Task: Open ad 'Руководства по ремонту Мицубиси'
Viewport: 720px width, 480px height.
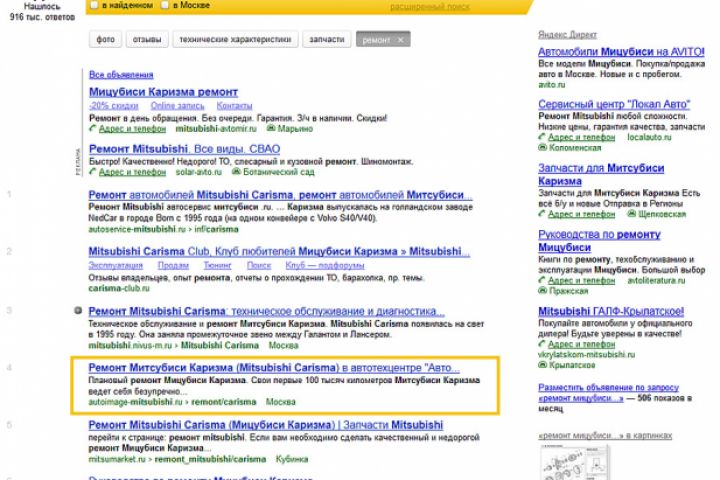Action: (599, 241)
